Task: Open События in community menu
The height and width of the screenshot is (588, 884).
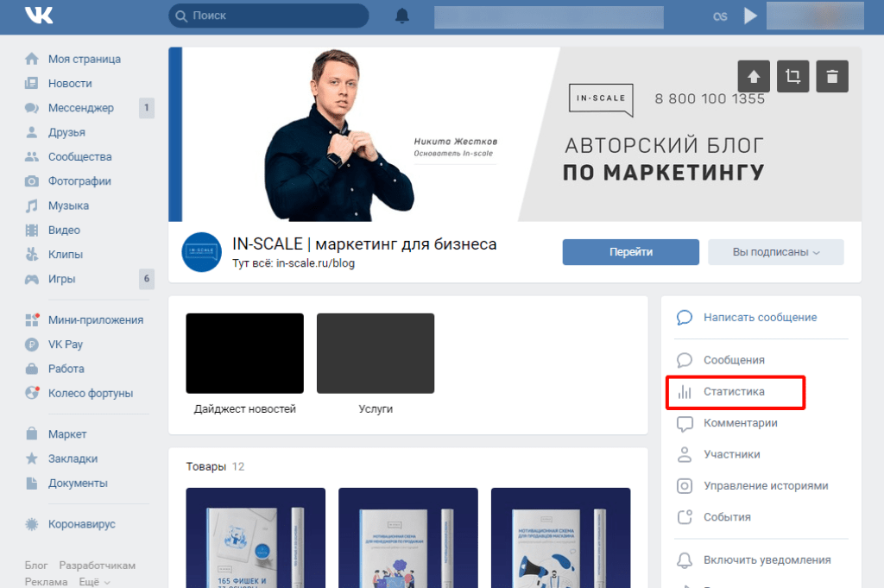Action: click(x=727, y=517)
